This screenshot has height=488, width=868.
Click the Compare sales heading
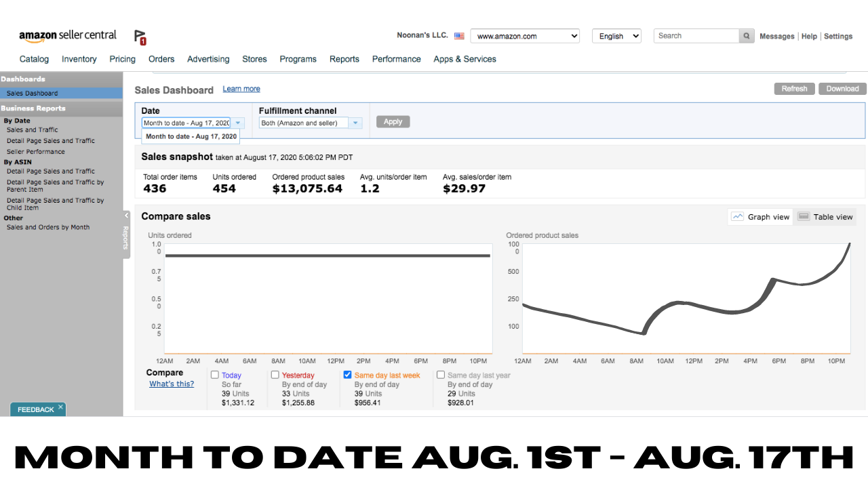pos(176,216)
